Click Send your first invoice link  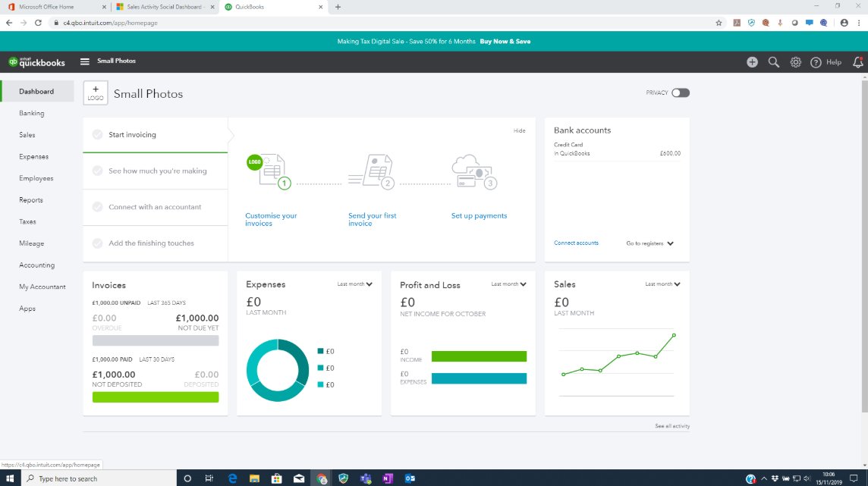point(372,220)
